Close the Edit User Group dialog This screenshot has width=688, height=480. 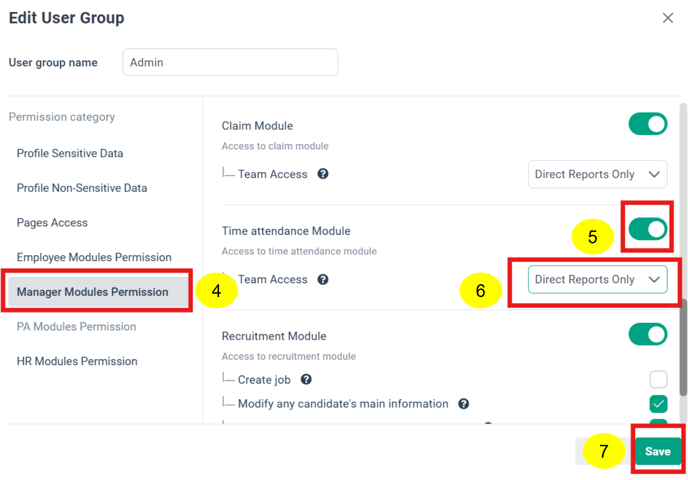pos(668,18)
